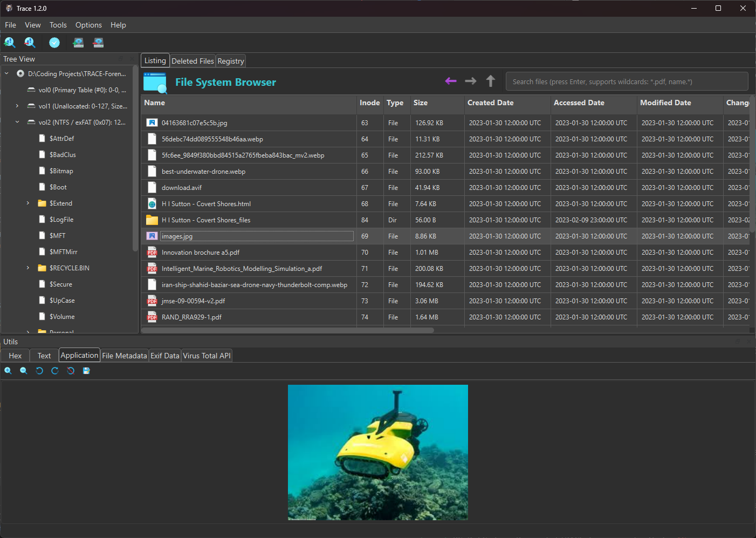Sort by the Type column header
The width and height of the screenshot is (756, 538).
pyautogui.click(x=397, y=105)
